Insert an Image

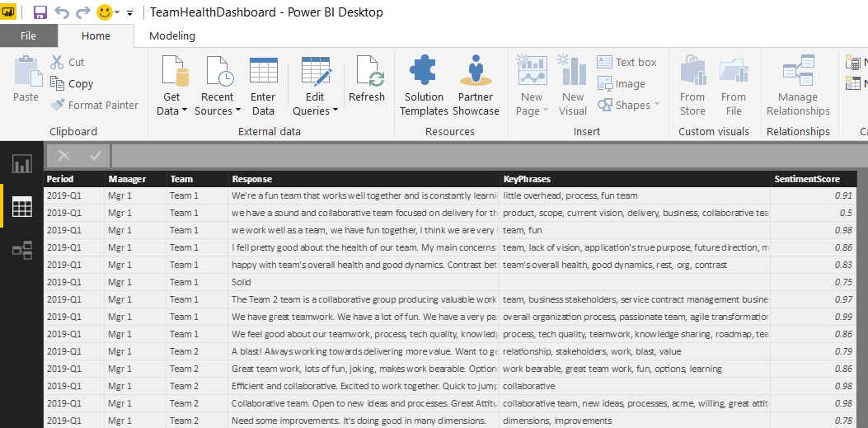pyautogui.click(x=622, y=83)
